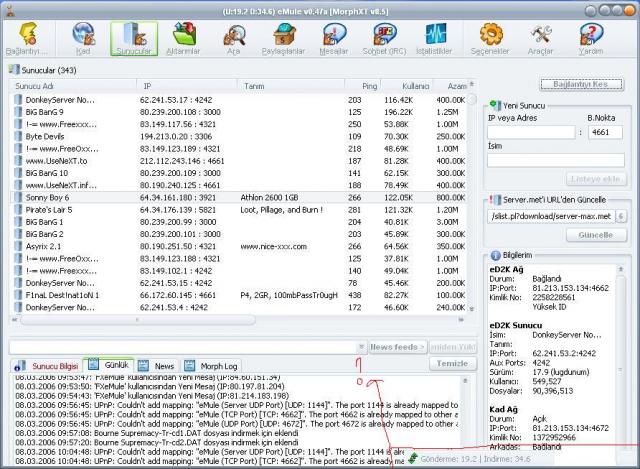Click the server icon next to Sonny Boy 6

[18, 197]
